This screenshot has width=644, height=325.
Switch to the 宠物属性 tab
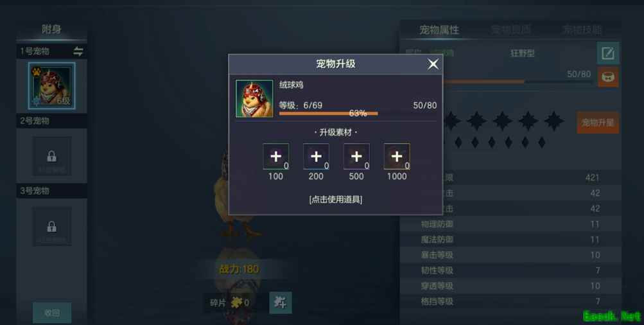(x=439, y=30)
